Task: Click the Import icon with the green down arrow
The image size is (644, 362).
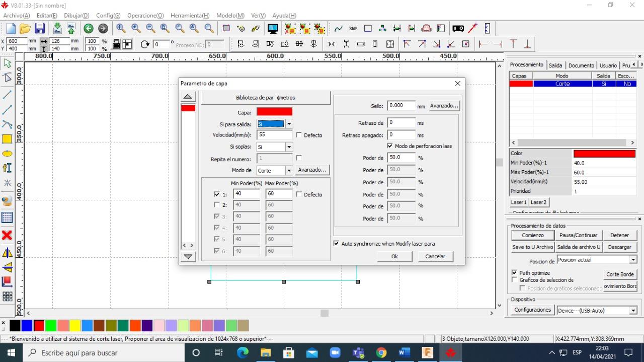Action: [57, 29]
